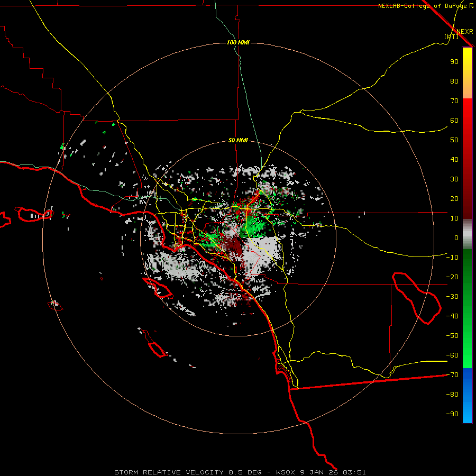This screenshot has height=476, width=476.
Task: Click the -10 scale value
Action: [452, 258]
